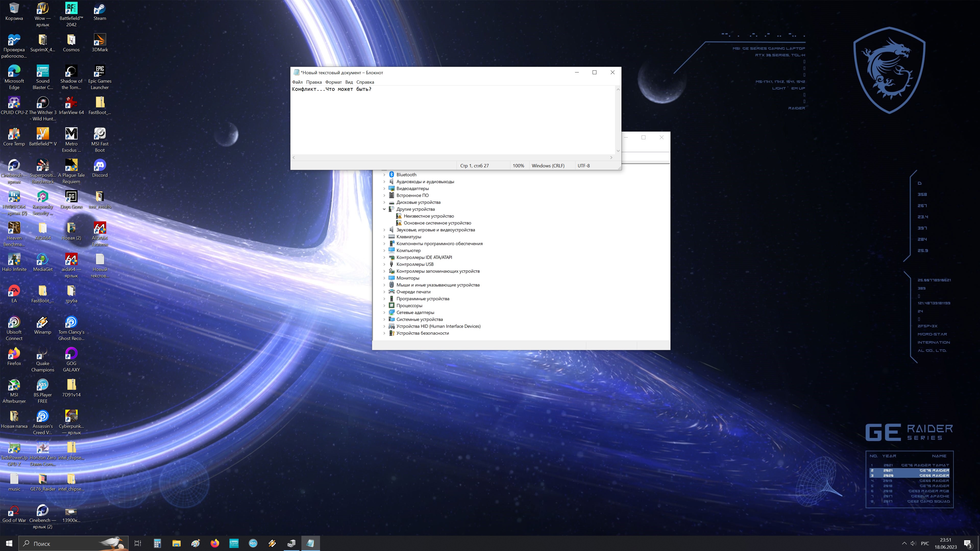980x551 pixels.
Task: Open the Файл menu in Notepad
Action: 297,82
